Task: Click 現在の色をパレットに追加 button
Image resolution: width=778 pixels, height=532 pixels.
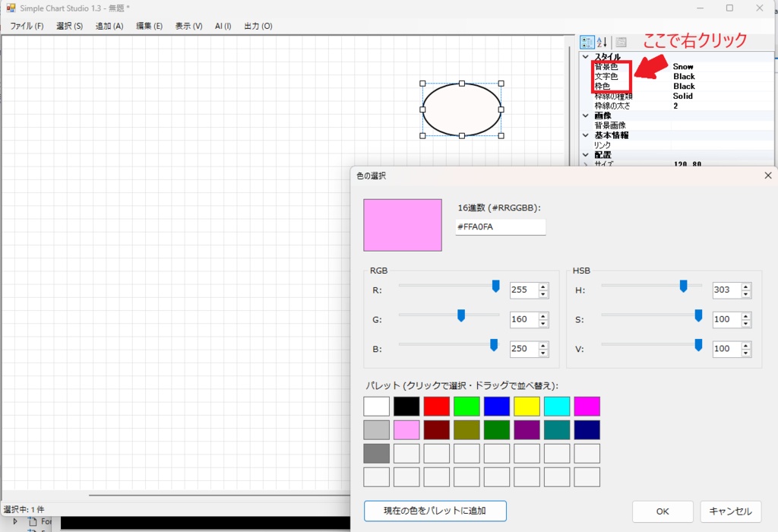Action: [x=435, y=511]
